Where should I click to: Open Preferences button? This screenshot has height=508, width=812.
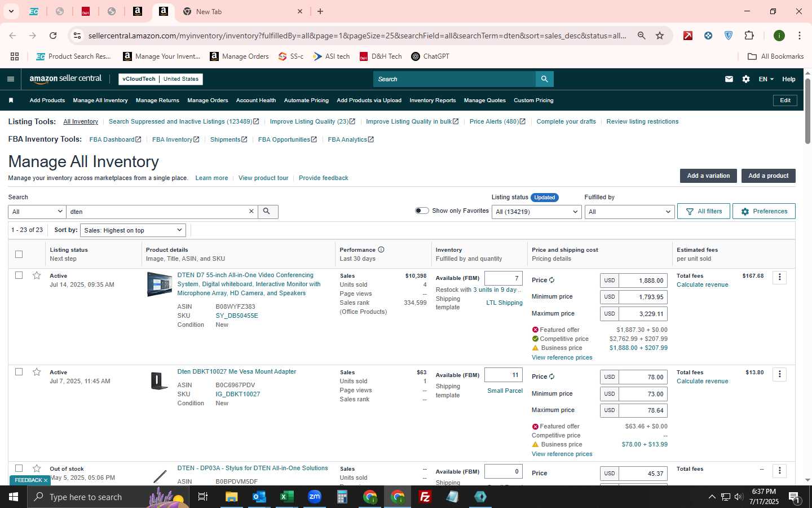coord(764,211)
